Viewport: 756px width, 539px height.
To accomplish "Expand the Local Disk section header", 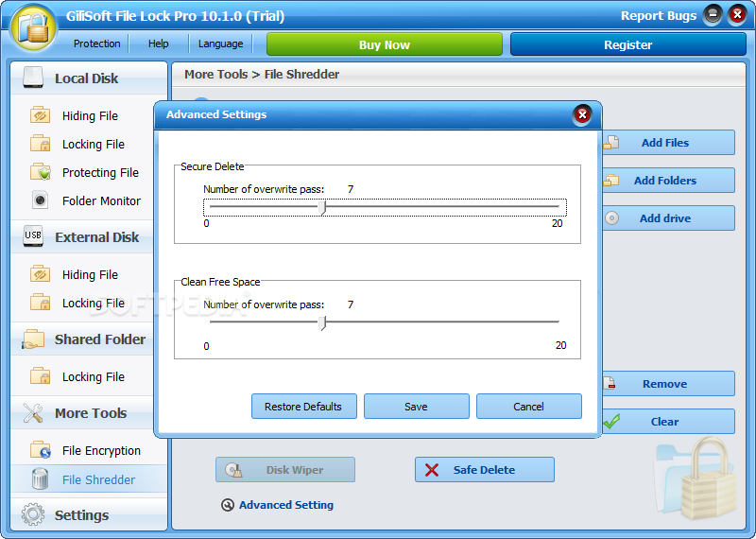I will [x=89, y=78].
